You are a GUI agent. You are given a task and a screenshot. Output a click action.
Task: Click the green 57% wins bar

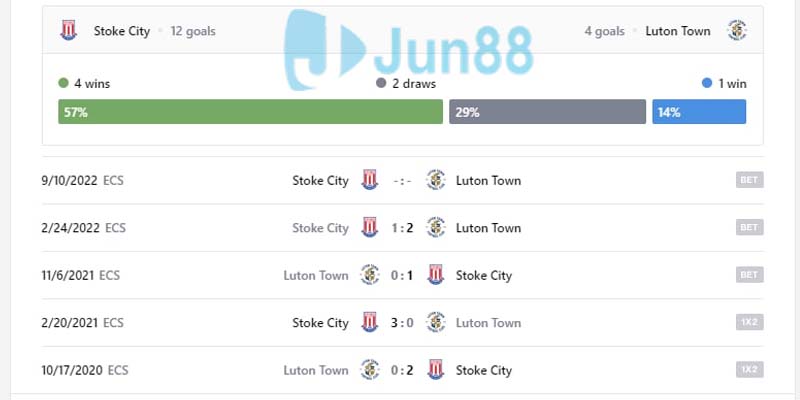pyautogui.click(x=250, y=112)
